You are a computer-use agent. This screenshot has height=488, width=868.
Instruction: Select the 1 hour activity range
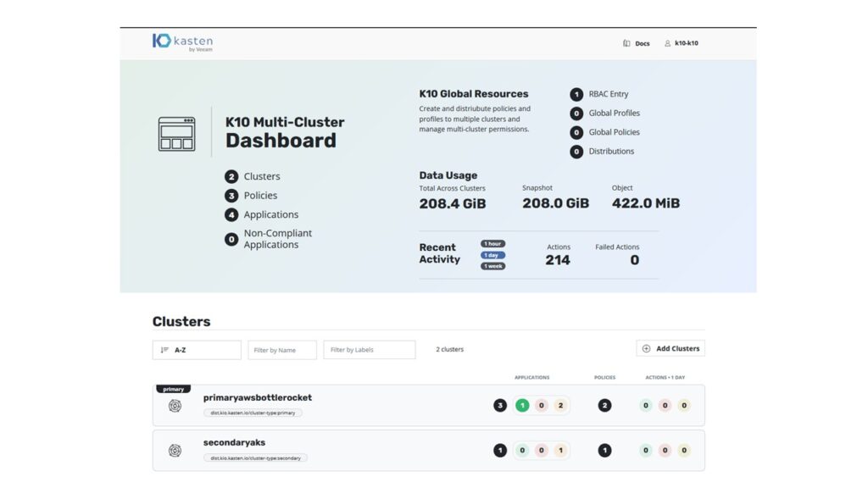[492, 244]
